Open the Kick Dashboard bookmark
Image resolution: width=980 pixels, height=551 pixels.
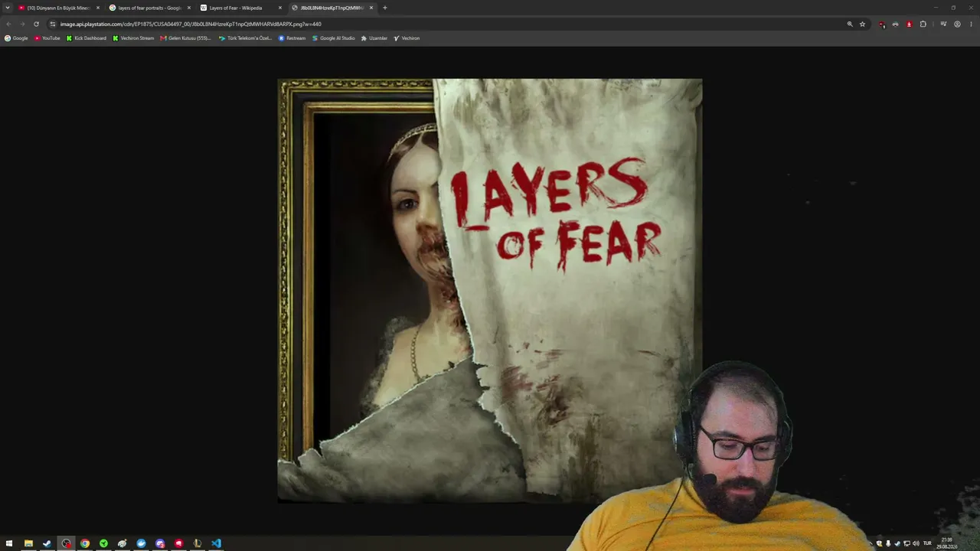point(87,38)
